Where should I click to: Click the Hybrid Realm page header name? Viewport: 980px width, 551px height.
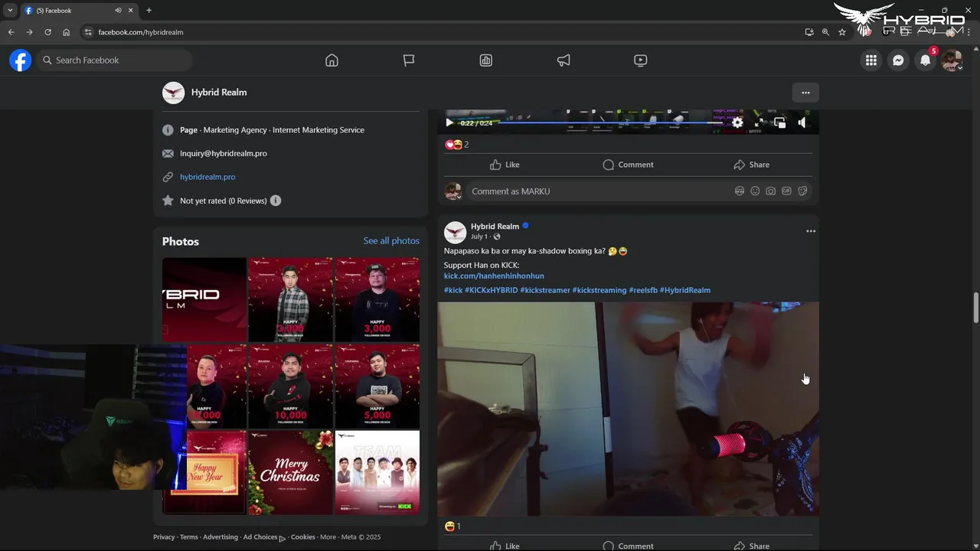(219, 93)
